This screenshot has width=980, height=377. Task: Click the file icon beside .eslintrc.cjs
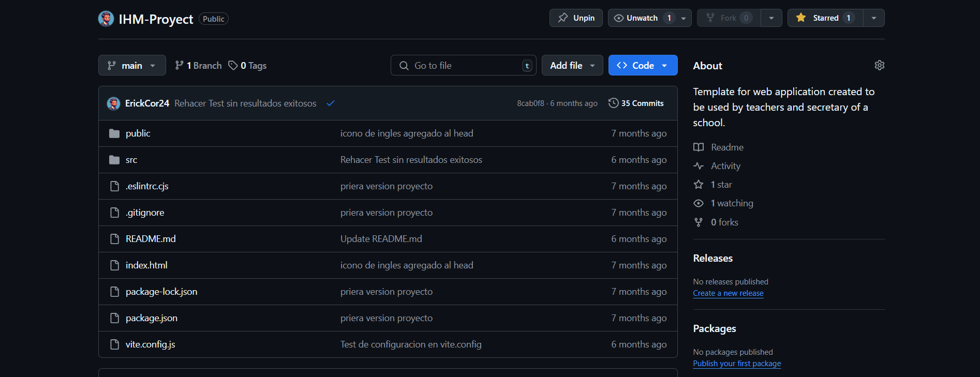(115, 186)
